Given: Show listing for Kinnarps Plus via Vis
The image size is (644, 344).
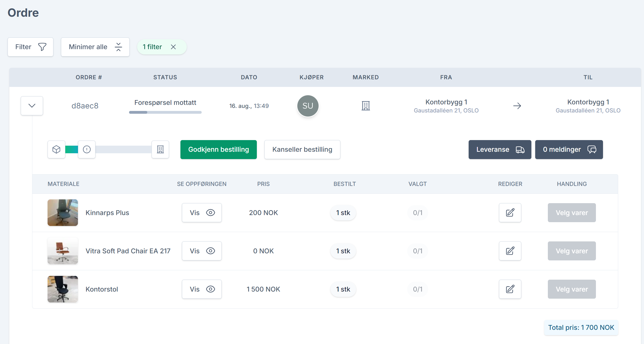Looking at the screenshot, I should (x=202, y=213).
